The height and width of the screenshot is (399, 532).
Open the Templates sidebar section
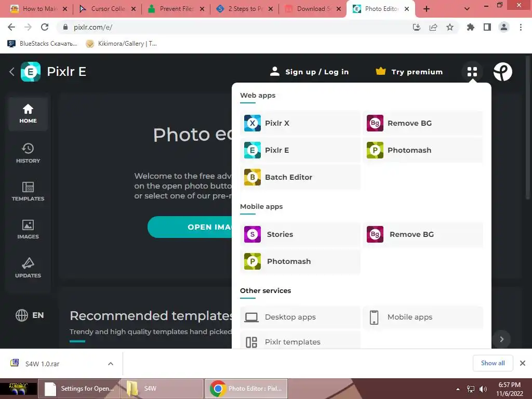click(28, 191)
